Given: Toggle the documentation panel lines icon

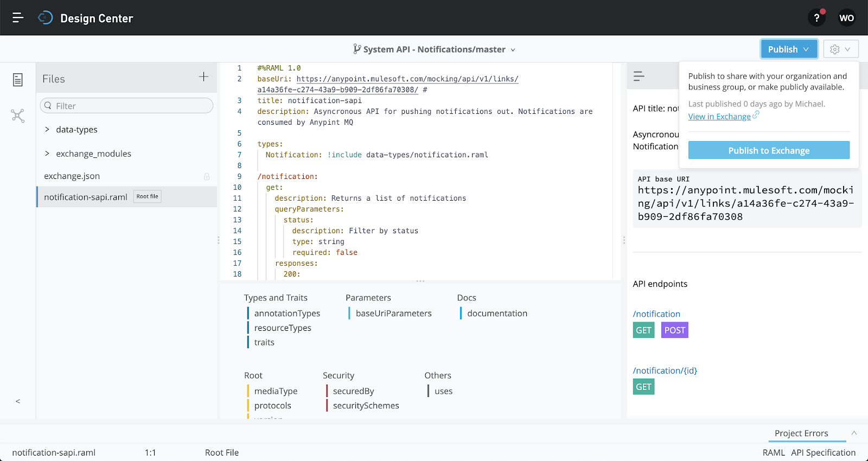Looking at the screenshot, I should (x=639, y=76).
